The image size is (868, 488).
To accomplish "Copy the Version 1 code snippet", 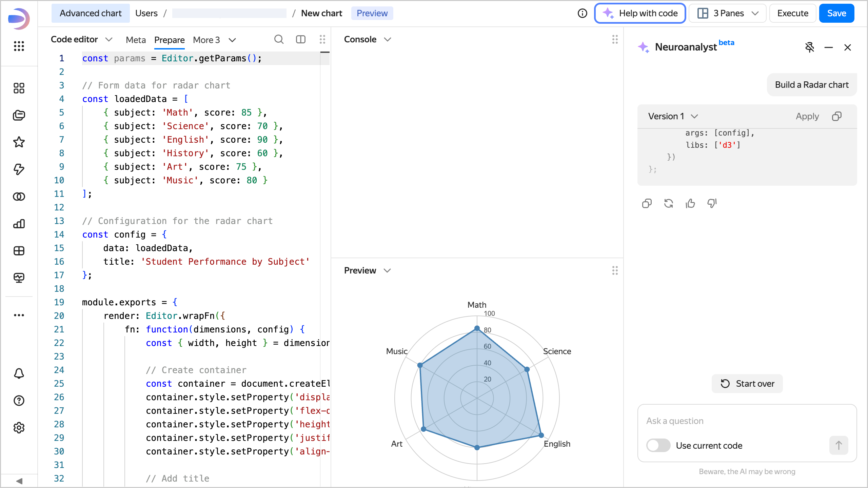I will tap(836, 116).
